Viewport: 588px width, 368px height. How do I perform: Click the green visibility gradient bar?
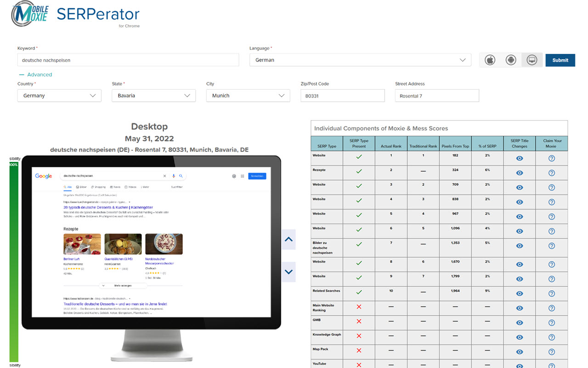[x=14, y=262]
